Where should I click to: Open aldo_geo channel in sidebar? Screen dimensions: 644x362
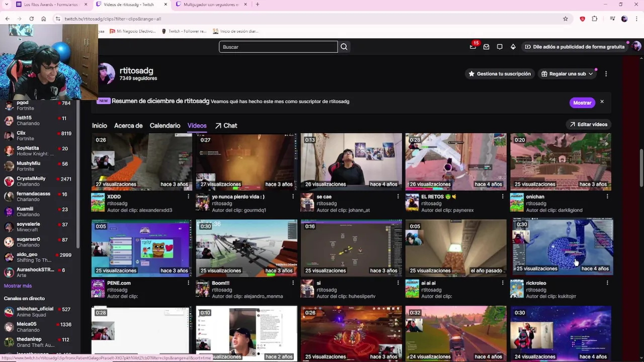(38, 257)
